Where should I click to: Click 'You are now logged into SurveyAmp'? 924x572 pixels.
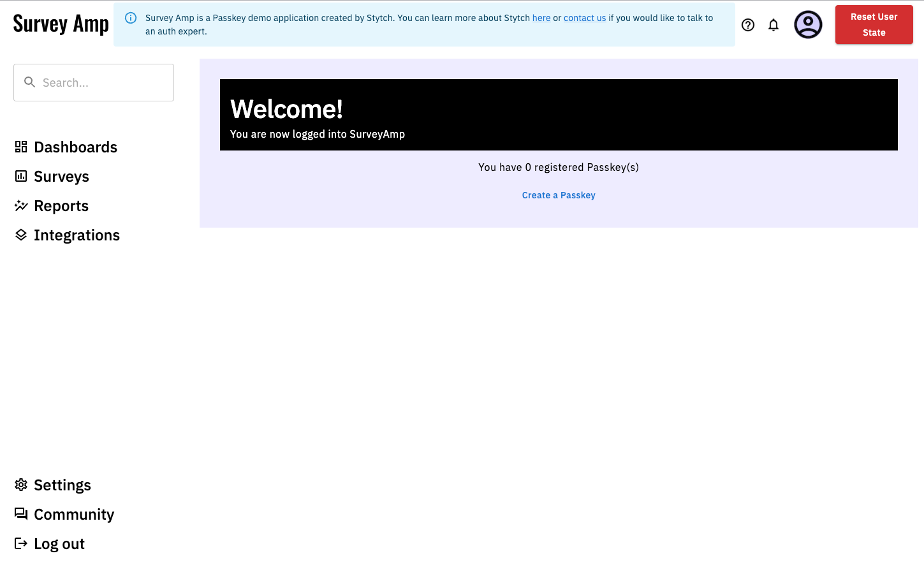(318, 134)
